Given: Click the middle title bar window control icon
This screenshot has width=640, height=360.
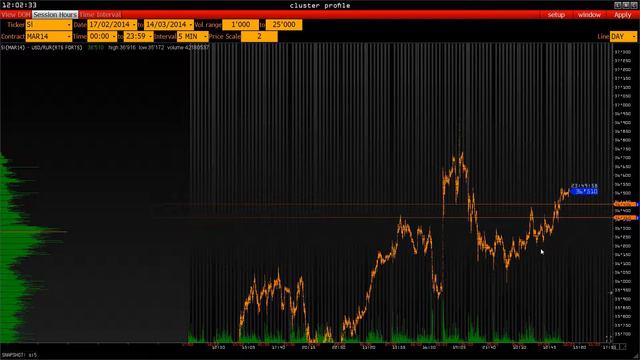Looking at the screenshot, I should [x=625, y=5].
